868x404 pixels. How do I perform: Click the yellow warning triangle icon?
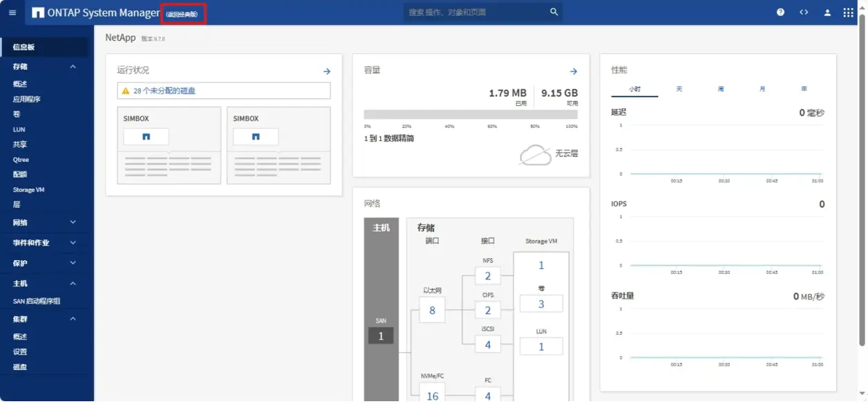[126, 91]
